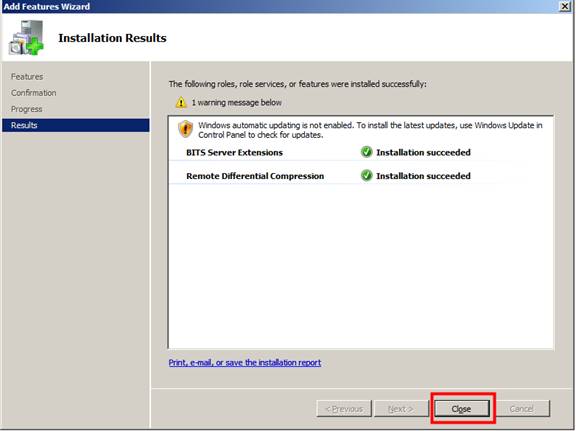This screenshot has height=431, width=576.
Task: Select the highlighted Results step
Action: tap(76, 125)
